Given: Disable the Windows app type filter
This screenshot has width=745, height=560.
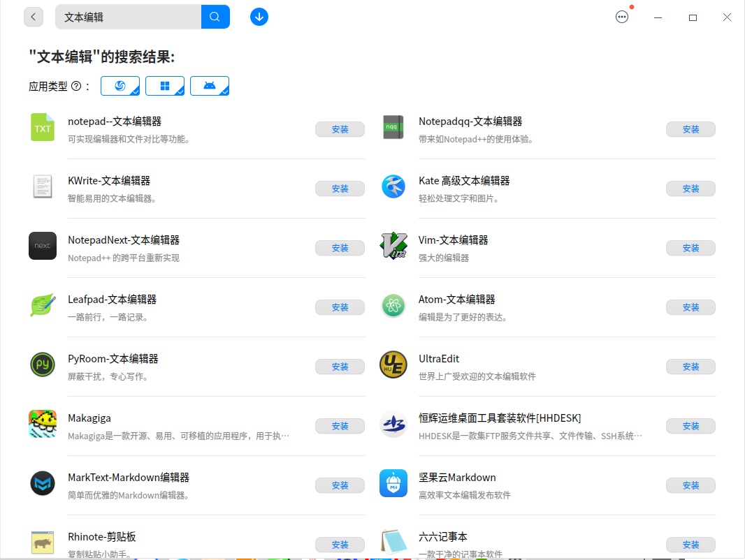Looking at the screenshot, I should tap(165, 85).
